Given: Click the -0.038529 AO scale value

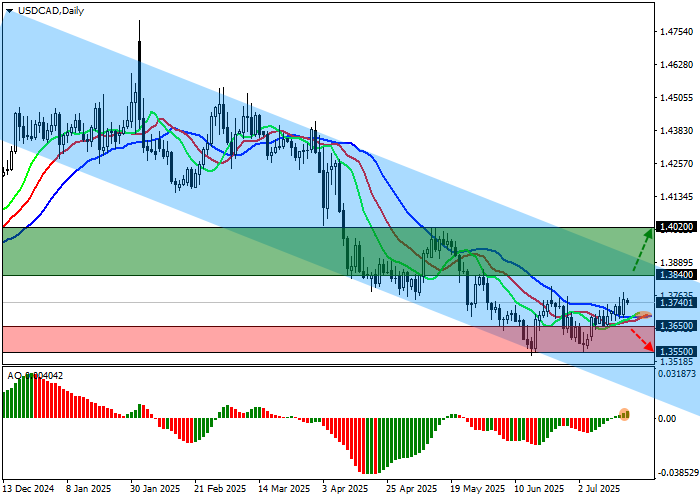Looking at the screenshot, I should (677, 472).
